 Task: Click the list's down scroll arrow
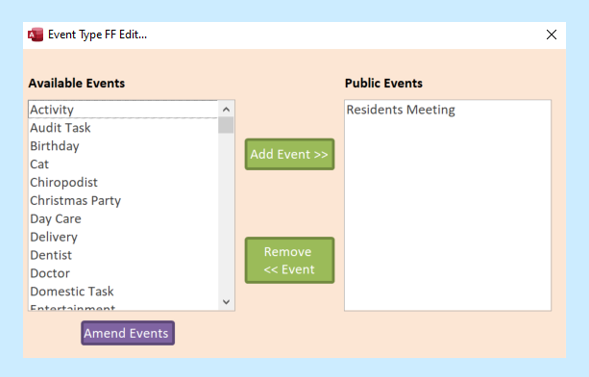pyautogui.click(x=226, y=302)
